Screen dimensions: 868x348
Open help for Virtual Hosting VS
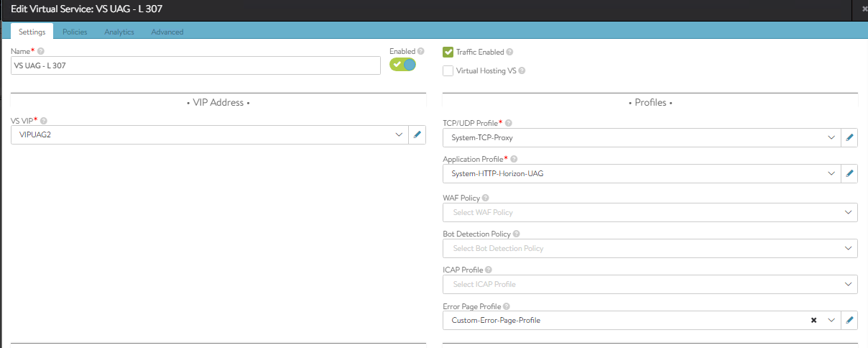pos(522,70)
